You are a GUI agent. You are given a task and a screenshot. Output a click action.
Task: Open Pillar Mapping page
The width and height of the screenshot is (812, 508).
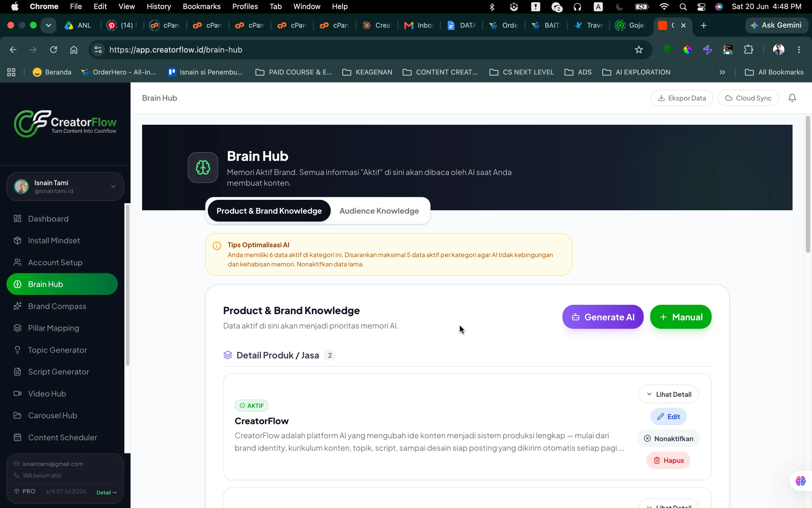coord(62,328)
